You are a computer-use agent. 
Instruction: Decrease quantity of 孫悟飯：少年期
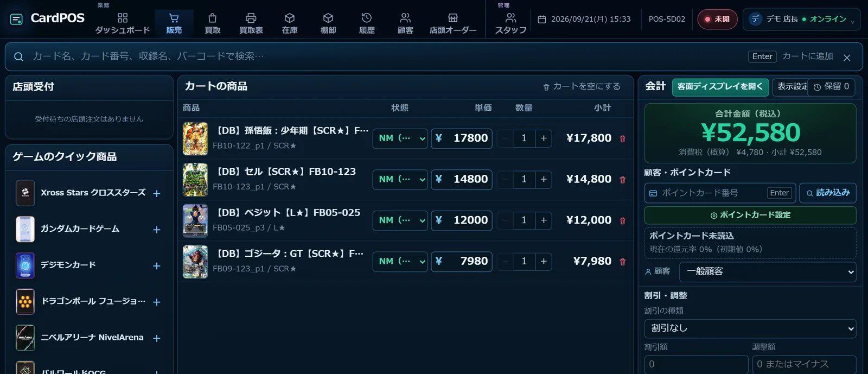click(505, 138)
